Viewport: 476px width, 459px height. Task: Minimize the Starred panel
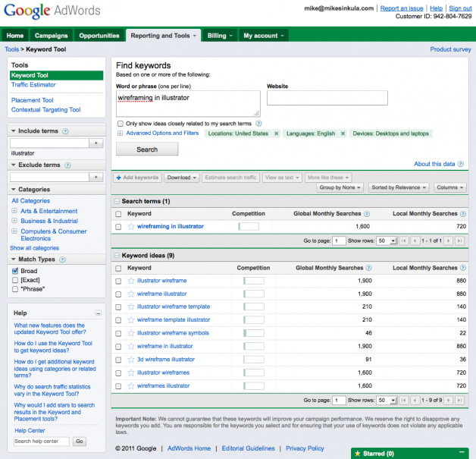coord(462,452)
